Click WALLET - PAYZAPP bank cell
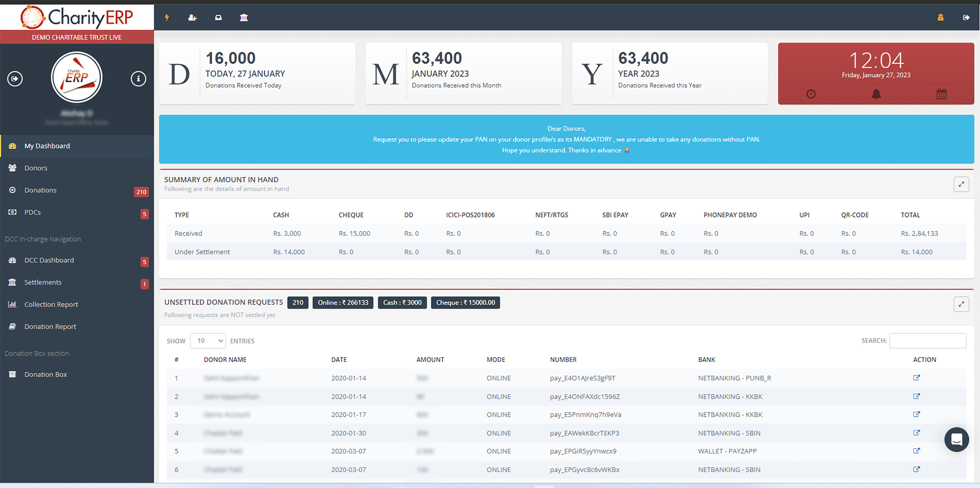Image resolution: width=980 pixels, height=488 pixels. point(727,451)
